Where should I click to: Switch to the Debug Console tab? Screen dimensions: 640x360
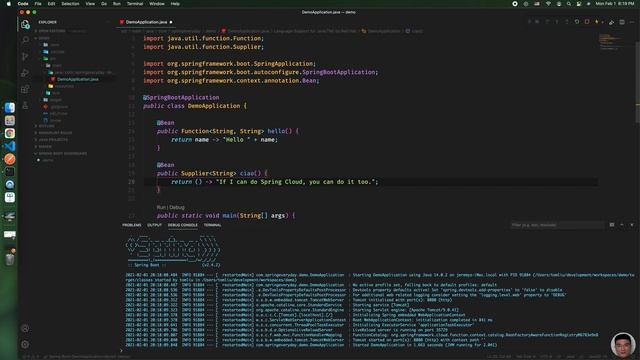pyautogui.click(x=182, y=225)
